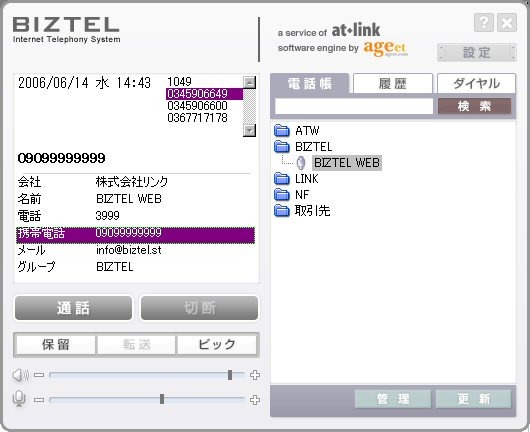The image size is (530, 432).
Task: Click the number list scroll up arrow
Action: click(249, 82)
